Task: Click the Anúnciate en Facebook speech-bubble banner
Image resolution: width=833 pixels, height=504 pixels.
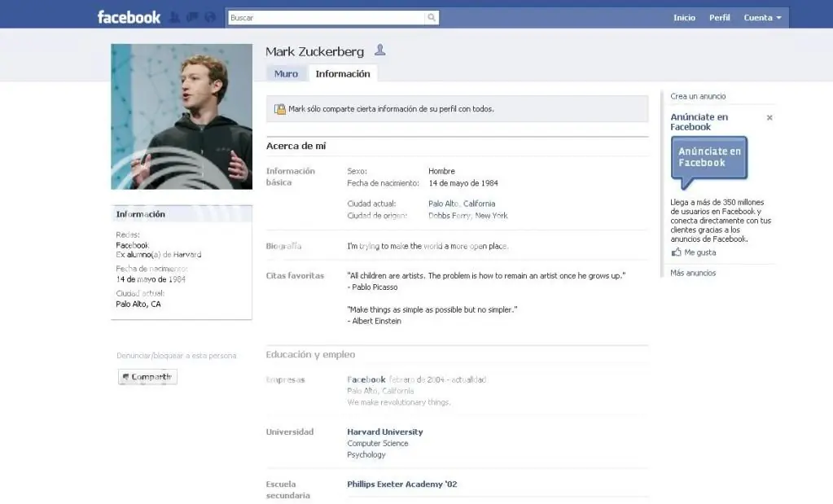Action: pos(709,161)
